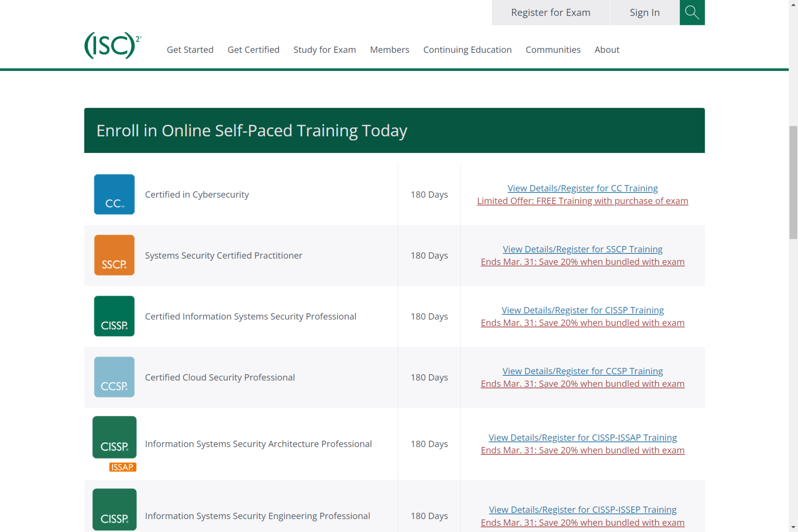
Task: Click the bottom CISSP-ISSEP certification badge
Action: [114, 510]
